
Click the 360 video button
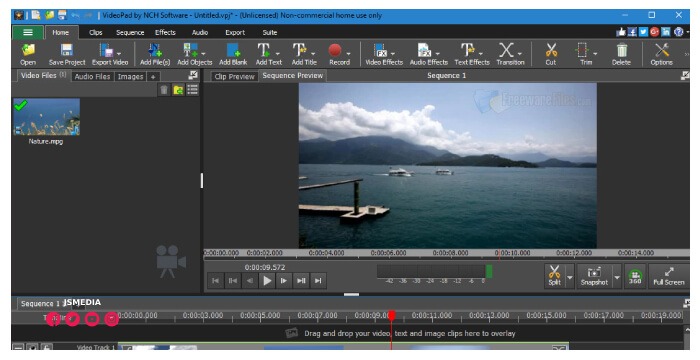(635, 276)
